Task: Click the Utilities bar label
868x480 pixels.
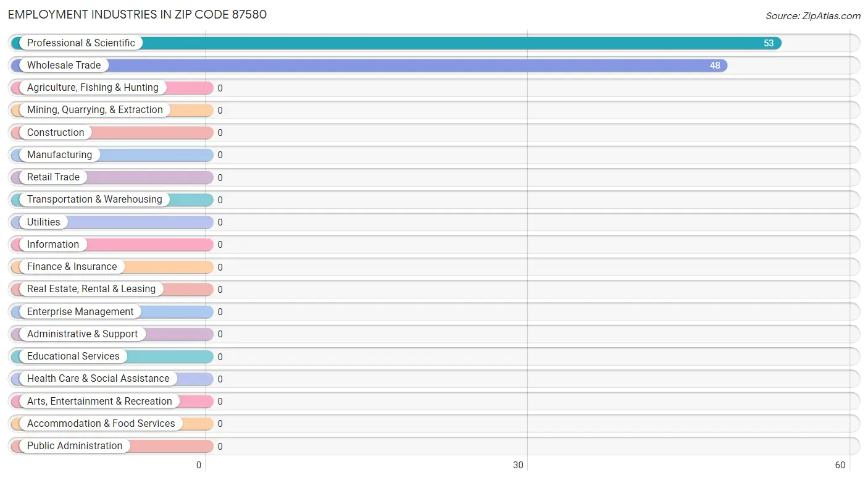Action: point(44,222)
